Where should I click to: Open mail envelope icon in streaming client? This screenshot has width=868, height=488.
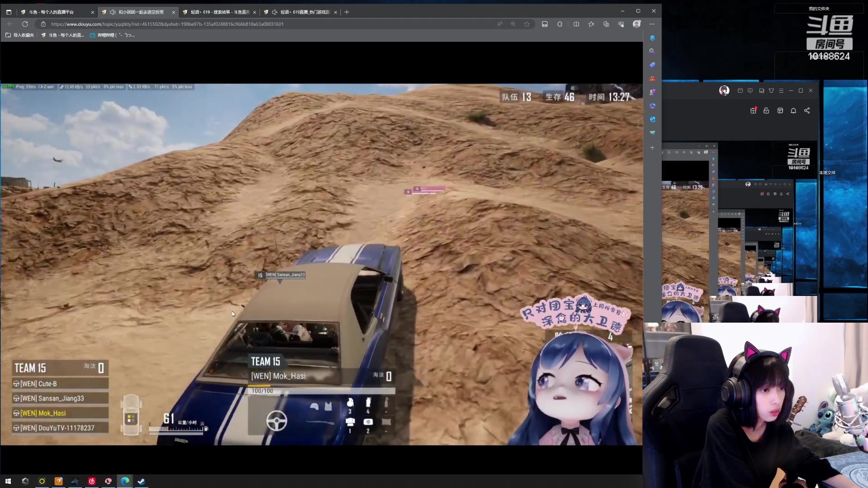740,91
